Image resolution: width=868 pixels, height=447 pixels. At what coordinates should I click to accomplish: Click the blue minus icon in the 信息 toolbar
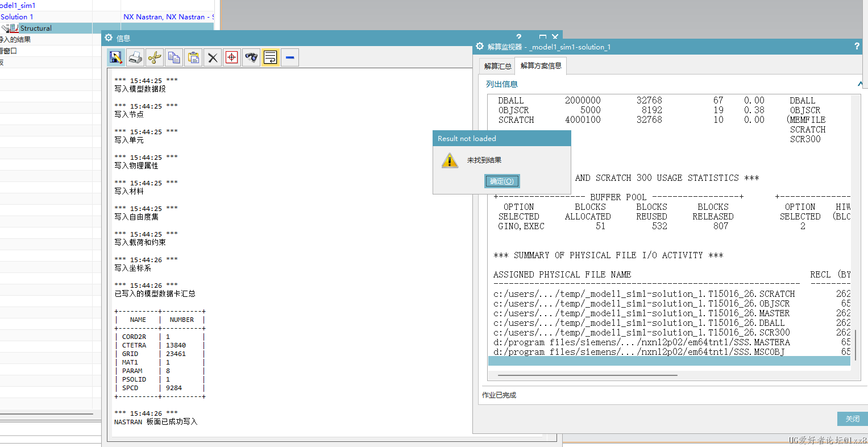point(290,57)
